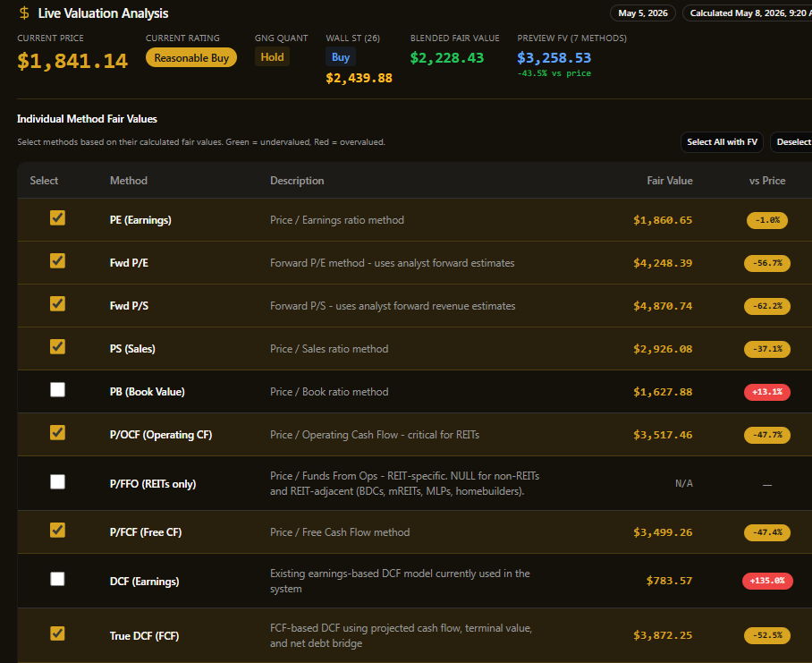Click the dollar sign icon beside Live Valuation Analysis
The image size is (812, 663).
tap(24, 13)
